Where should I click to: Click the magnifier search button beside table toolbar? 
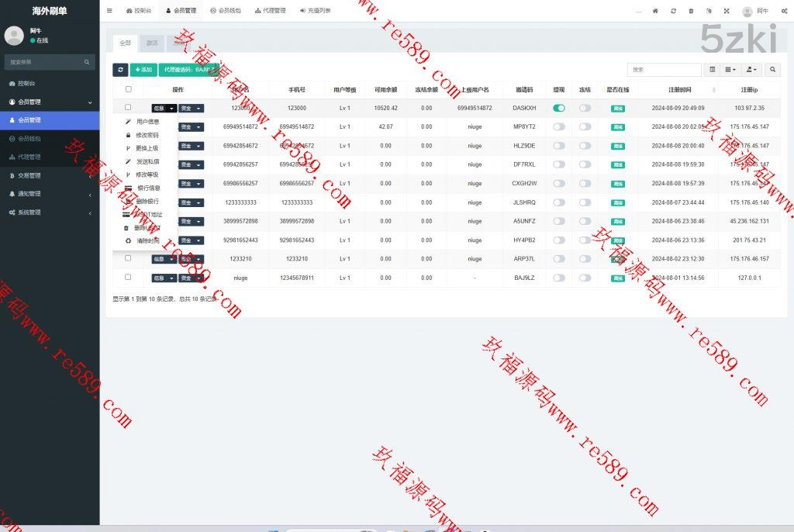[772, 70]
